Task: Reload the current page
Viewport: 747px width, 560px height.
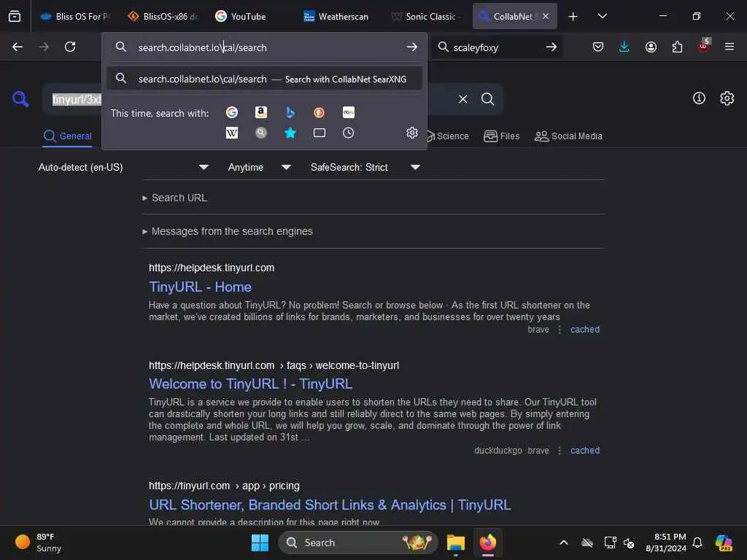Action: pos(70,47)
